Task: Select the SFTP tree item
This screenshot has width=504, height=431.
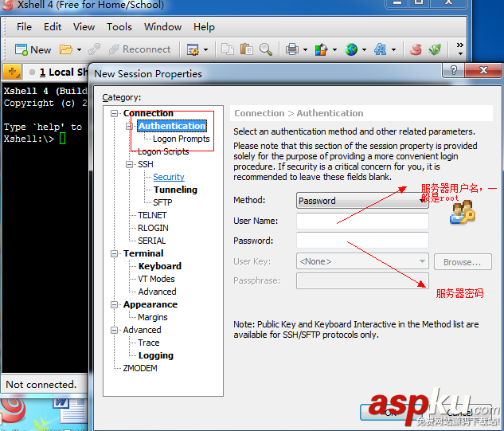Action: pos(162,202)
